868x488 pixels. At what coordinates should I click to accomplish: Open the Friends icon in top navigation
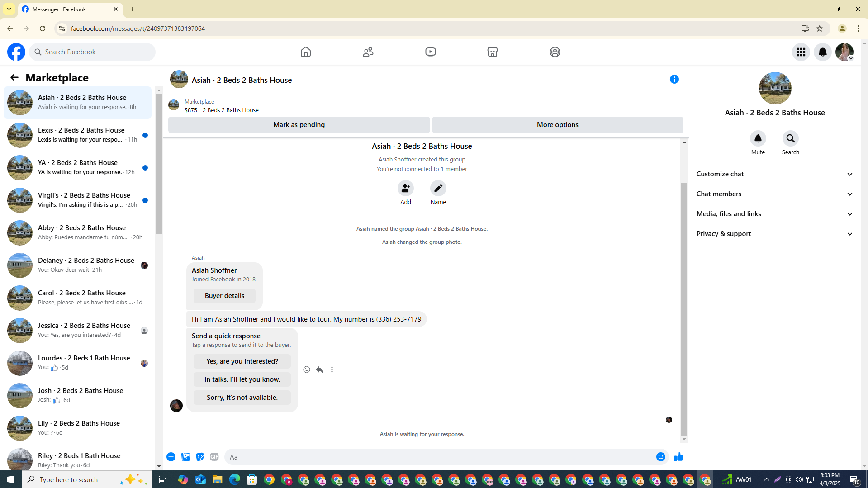[x=368, y=52]
